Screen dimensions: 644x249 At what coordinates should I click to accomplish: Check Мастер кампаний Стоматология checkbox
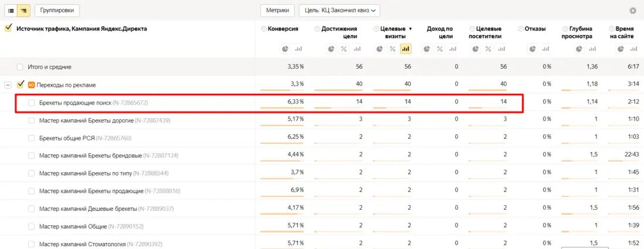coord(31,244)
